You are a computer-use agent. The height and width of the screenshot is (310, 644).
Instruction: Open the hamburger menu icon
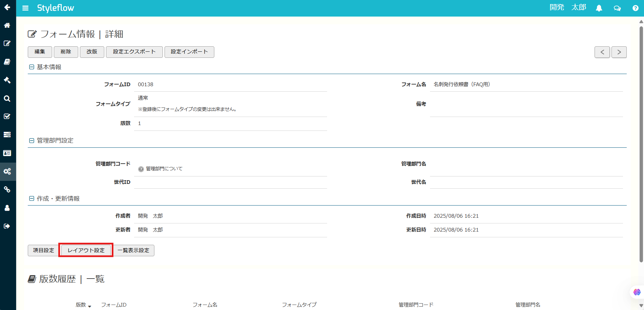coord(25,8)
